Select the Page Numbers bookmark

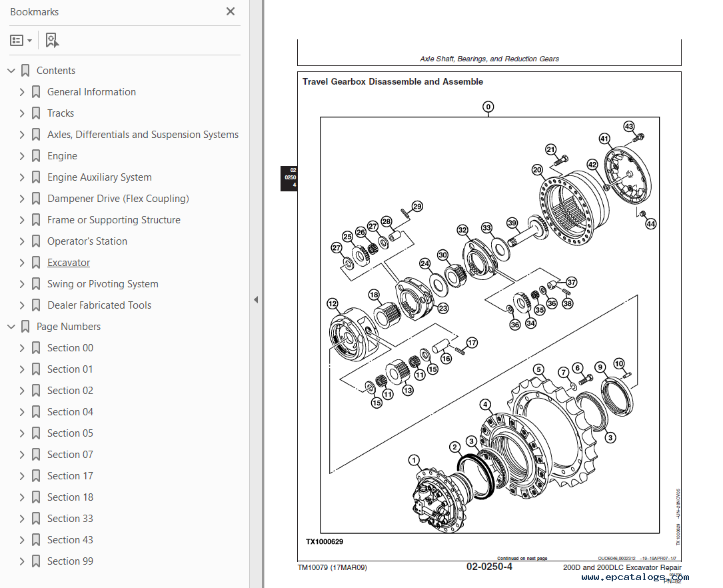pyautogui.click(x=68, y=327)
